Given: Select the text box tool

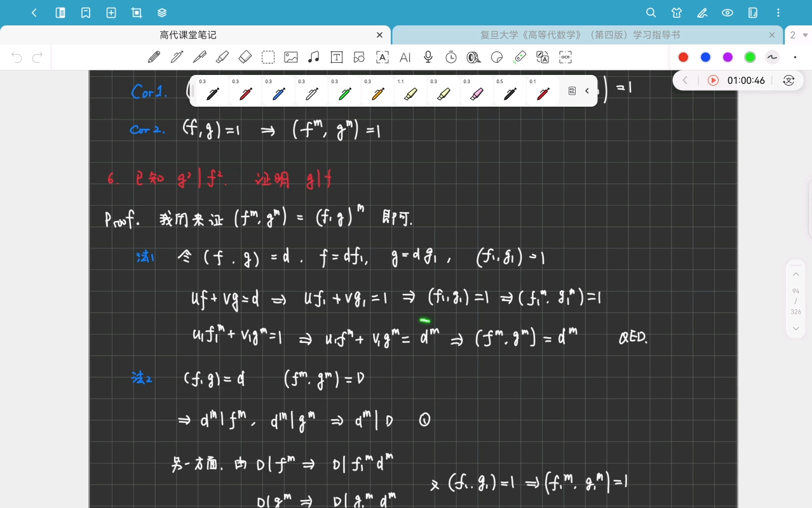Looking at the screenshot, I should [x=337, y=57].
